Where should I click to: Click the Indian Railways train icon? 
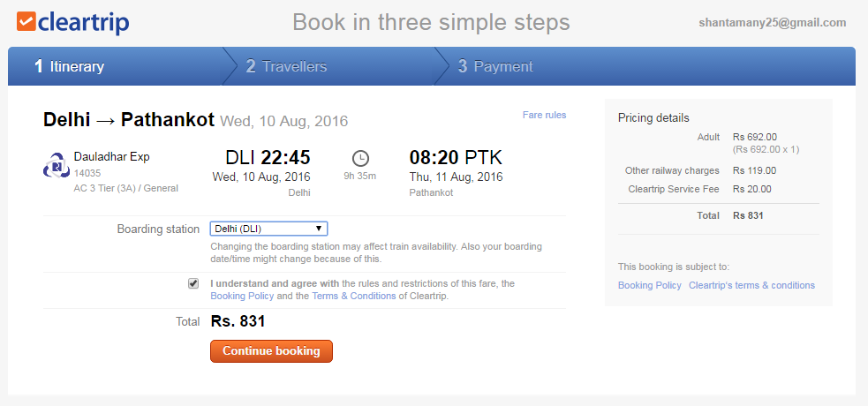[57, 165]
